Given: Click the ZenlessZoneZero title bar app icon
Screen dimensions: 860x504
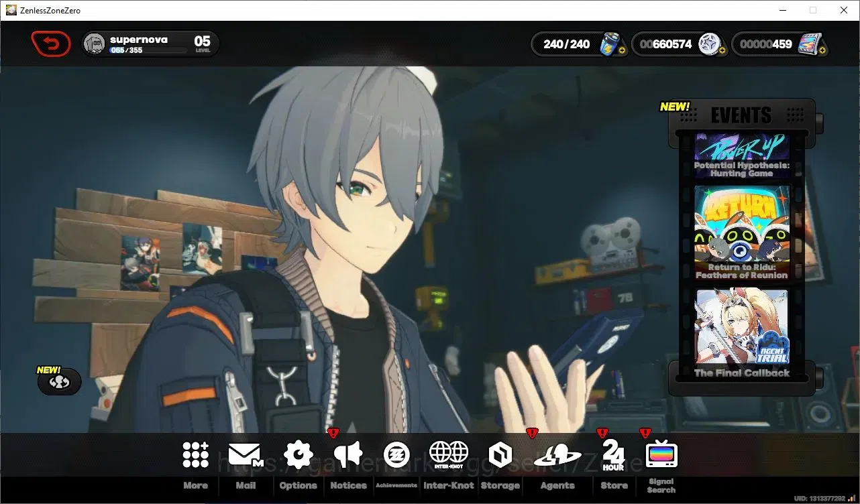Looking at the screenshot, I should pos(11,10).
